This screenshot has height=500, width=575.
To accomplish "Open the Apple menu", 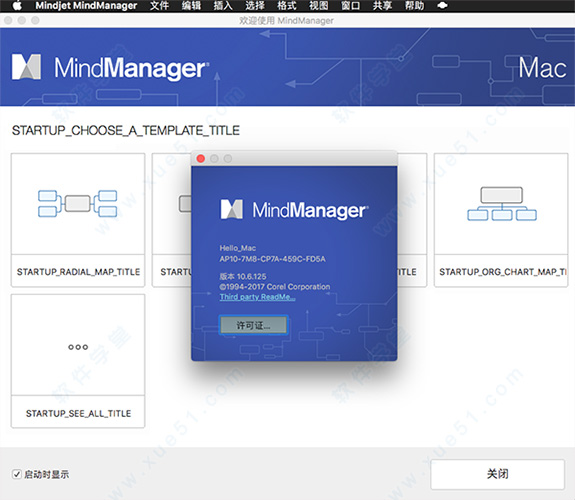I will tap(17, 6).
